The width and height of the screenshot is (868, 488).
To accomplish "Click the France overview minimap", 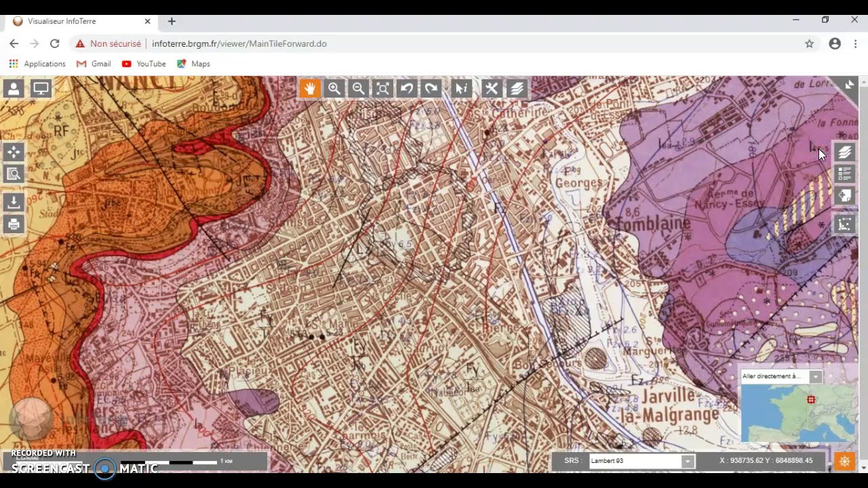I will pos(797,412).
